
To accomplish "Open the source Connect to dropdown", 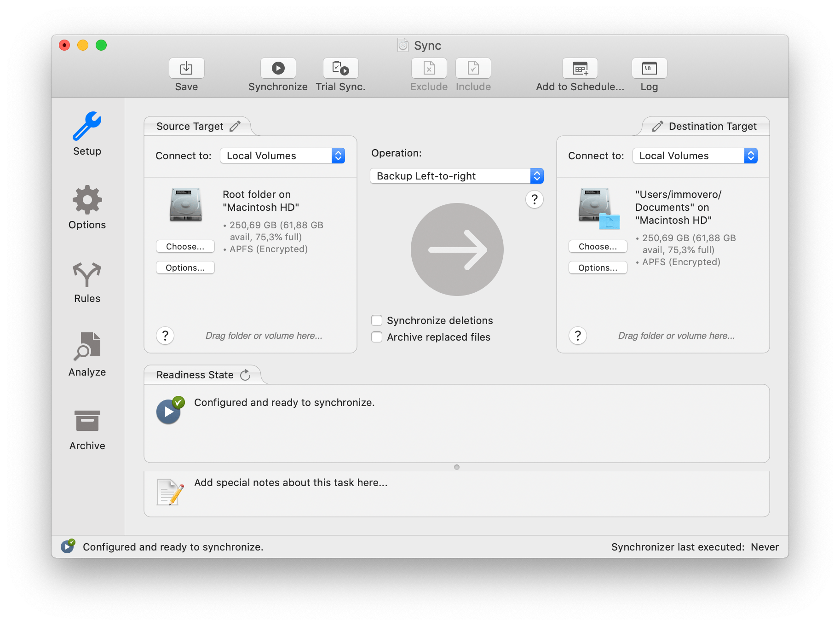I will pyautogui.click(x=338, y=156).
